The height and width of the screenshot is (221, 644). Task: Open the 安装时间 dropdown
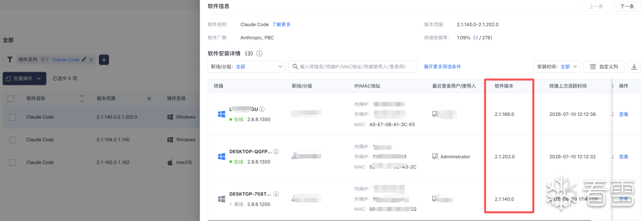tap(557, 66)
